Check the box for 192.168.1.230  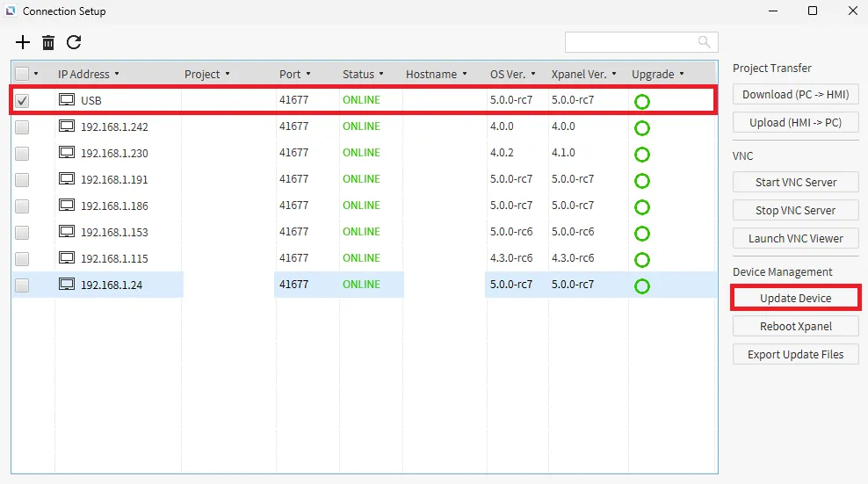[x=22, y=154]
